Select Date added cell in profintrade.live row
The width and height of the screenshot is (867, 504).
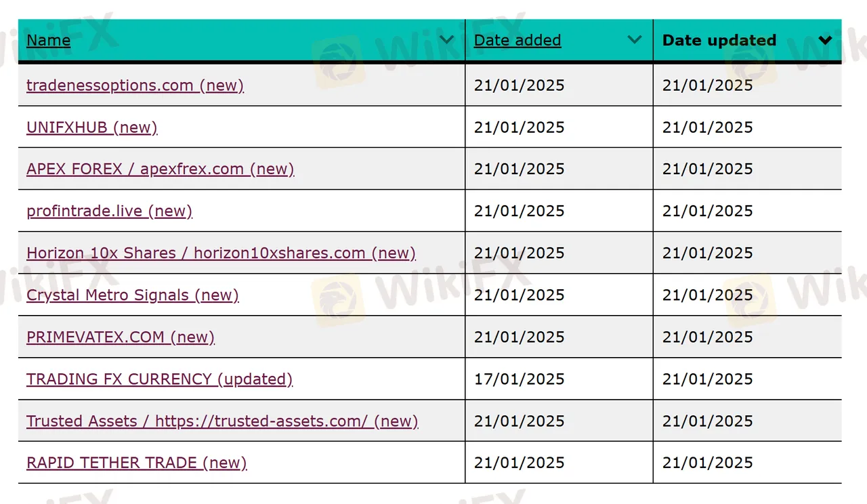tap(559, 211)
